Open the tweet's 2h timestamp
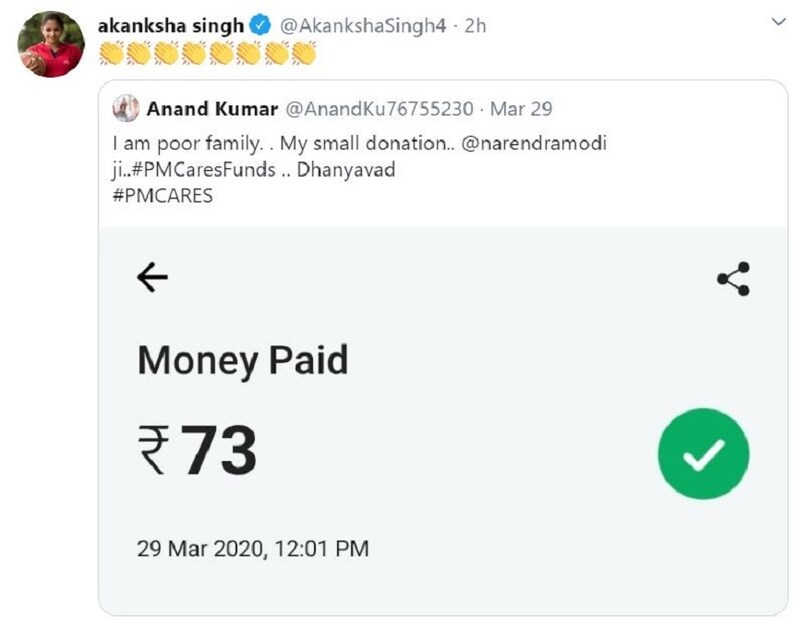 [x=474, y=26]
